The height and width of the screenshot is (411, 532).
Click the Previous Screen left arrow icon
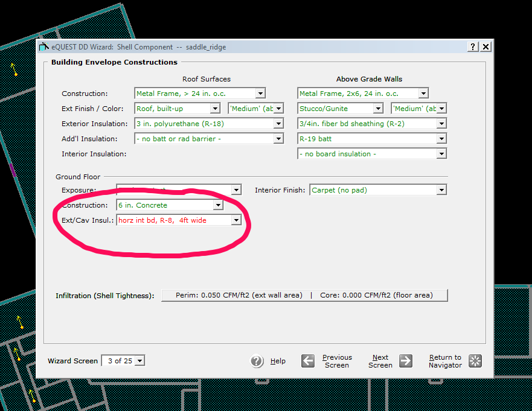pos(308,361)
